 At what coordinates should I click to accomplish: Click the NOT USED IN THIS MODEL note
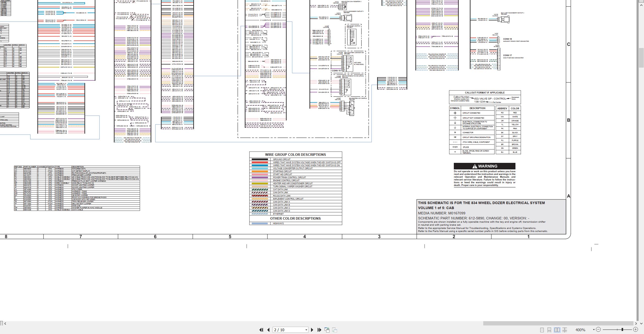point(359,64)
